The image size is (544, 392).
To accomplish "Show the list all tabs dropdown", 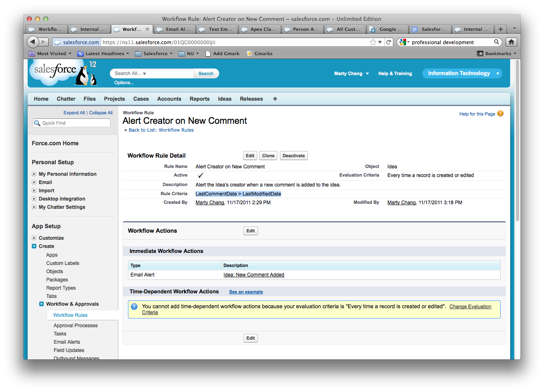I will coord(514,29).
